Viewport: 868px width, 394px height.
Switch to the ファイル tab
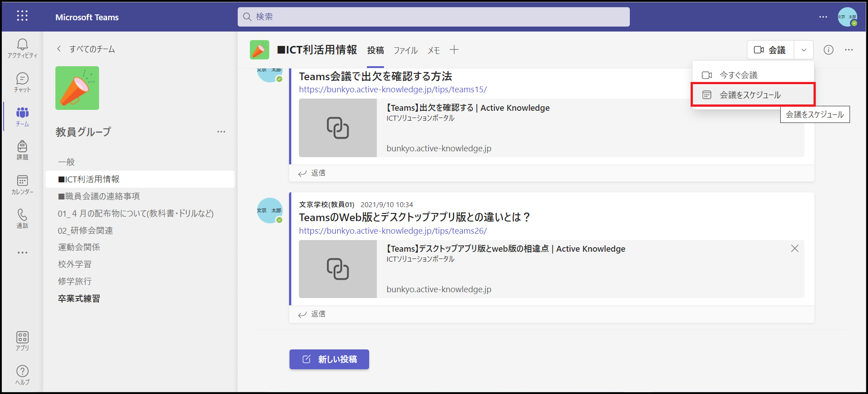406,50
